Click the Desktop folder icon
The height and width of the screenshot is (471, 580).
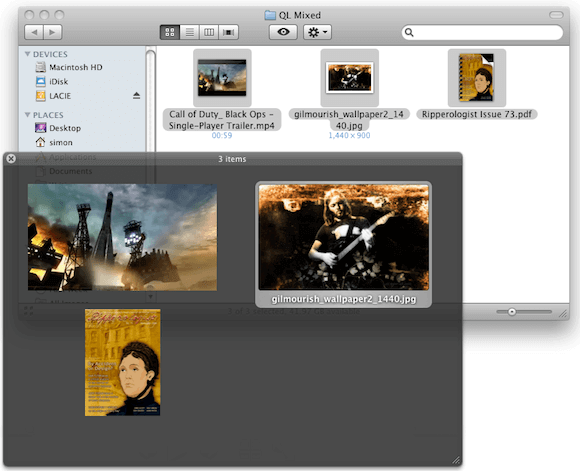(x=40, y=128)
